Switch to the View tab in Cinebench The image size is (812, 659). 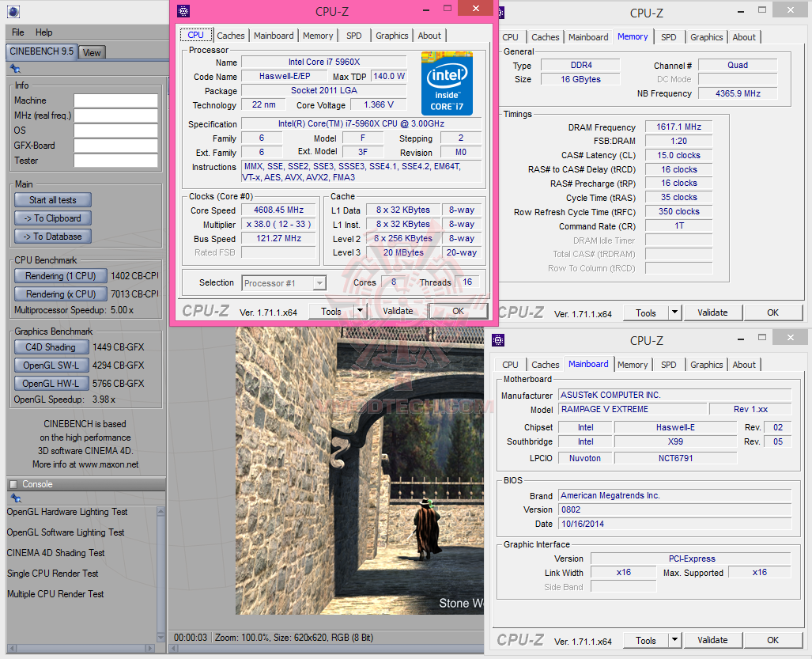[x=92, y=52]
